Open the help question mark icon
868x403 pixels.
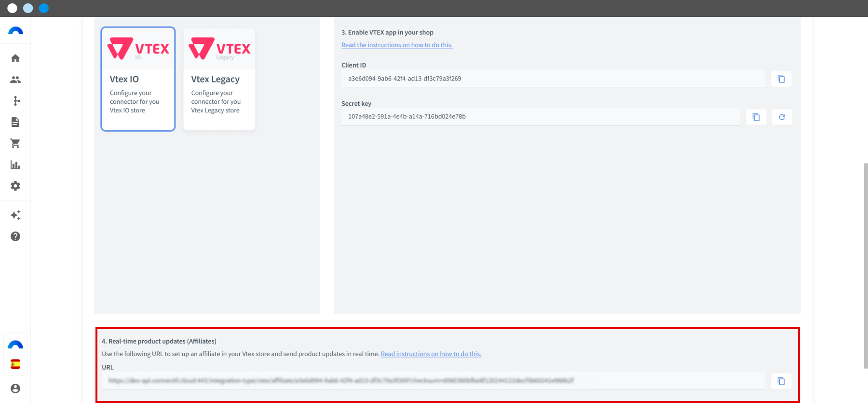click(15, 236)
